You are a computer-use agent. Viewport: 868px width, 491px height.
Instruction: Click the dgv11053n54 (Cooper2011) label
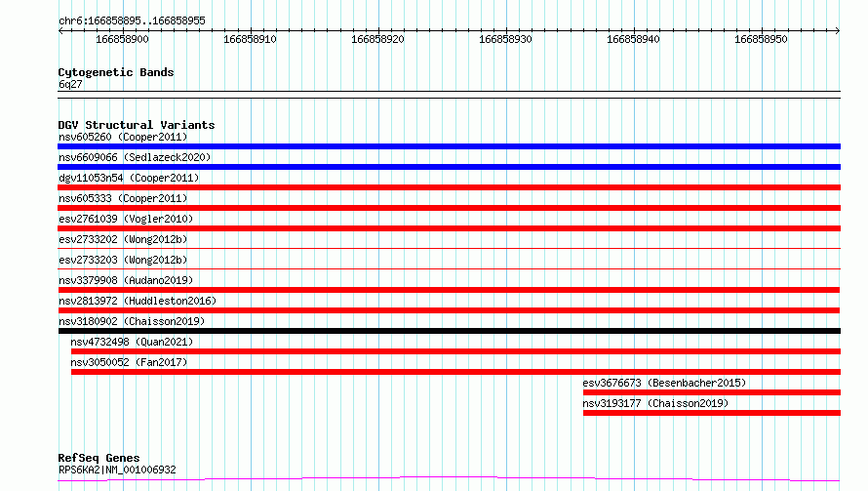129,178
